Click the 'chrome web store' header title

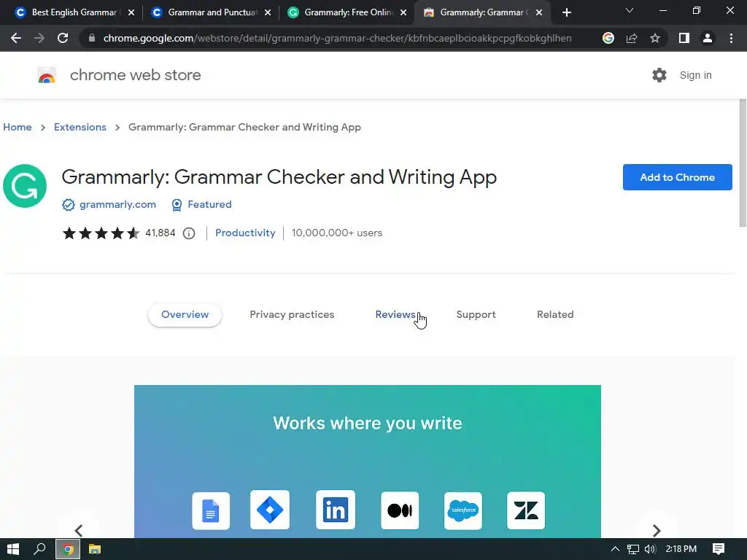(135, 75)
